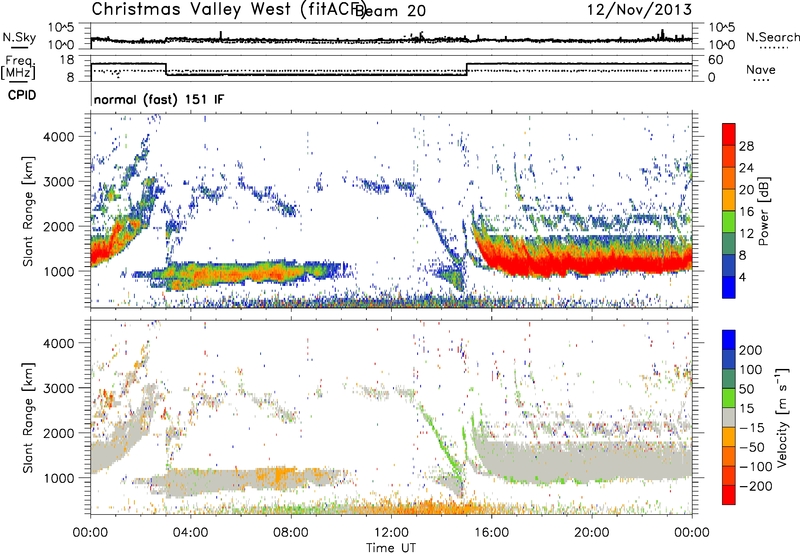
Task: Select the 'N.Sky' legend label
Action: [x=19, y=37]
